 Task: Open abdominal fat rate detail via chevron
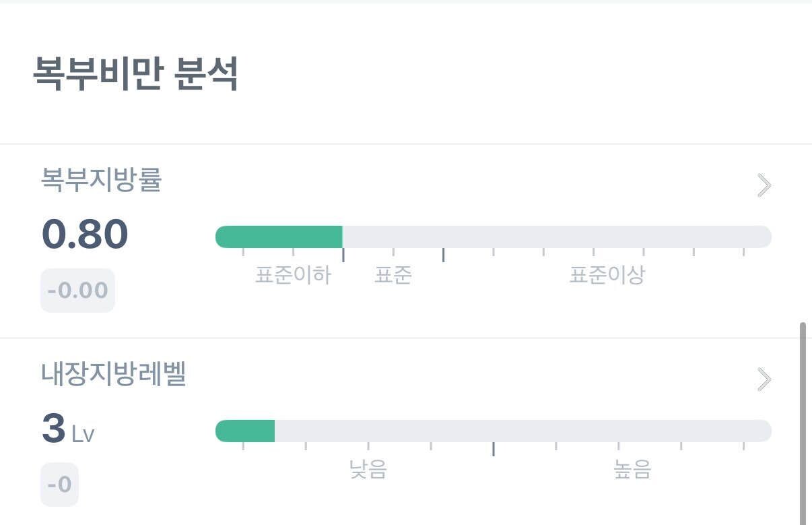point(763,185)
